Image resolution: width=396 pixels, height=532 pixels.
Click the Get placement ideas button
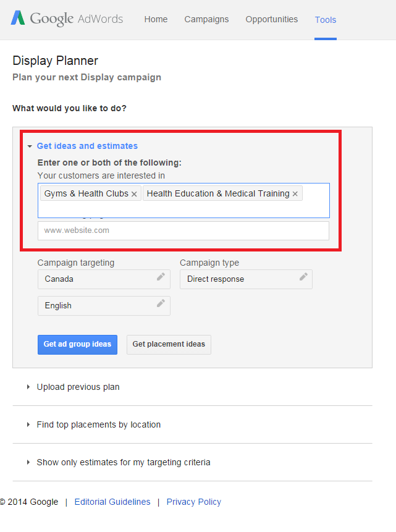click(x=169, y=345)
